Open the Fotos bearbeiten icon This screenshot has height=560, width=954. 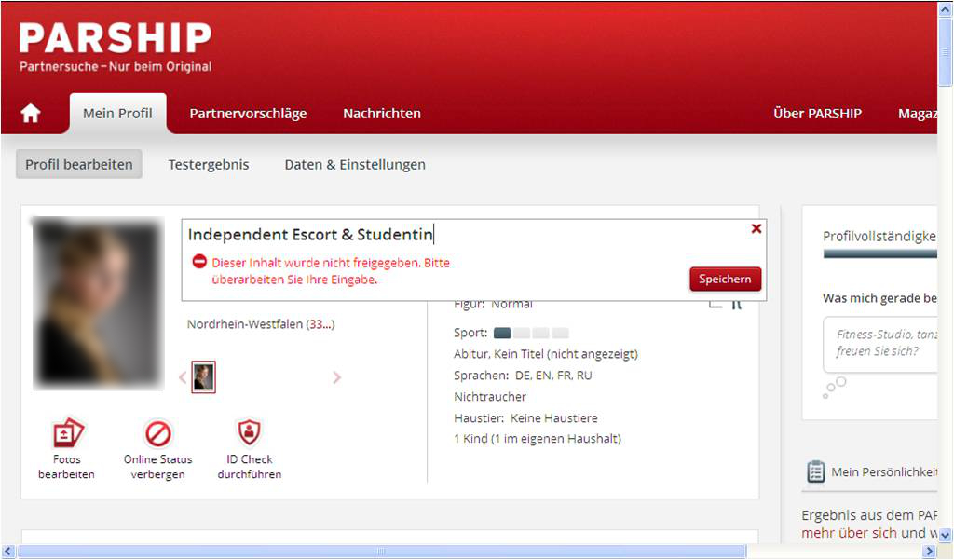[x=67, y=433]
